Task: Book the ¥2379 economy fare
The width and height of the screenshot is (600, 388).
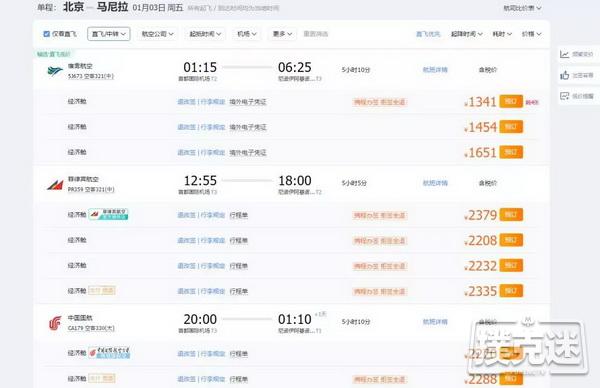Action: 511,215
